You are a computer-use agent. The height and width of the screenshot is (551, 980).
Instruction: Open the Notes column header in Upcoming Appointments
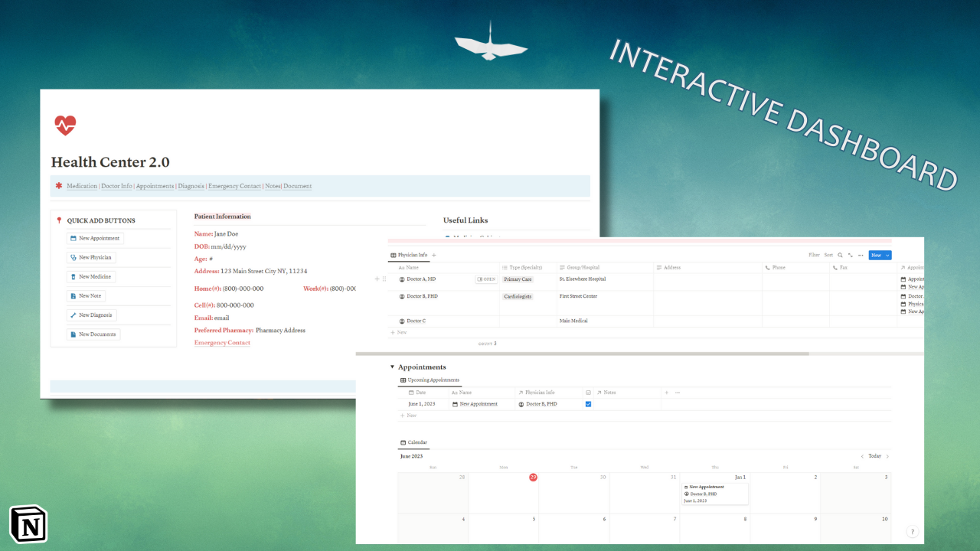(626, 393)
